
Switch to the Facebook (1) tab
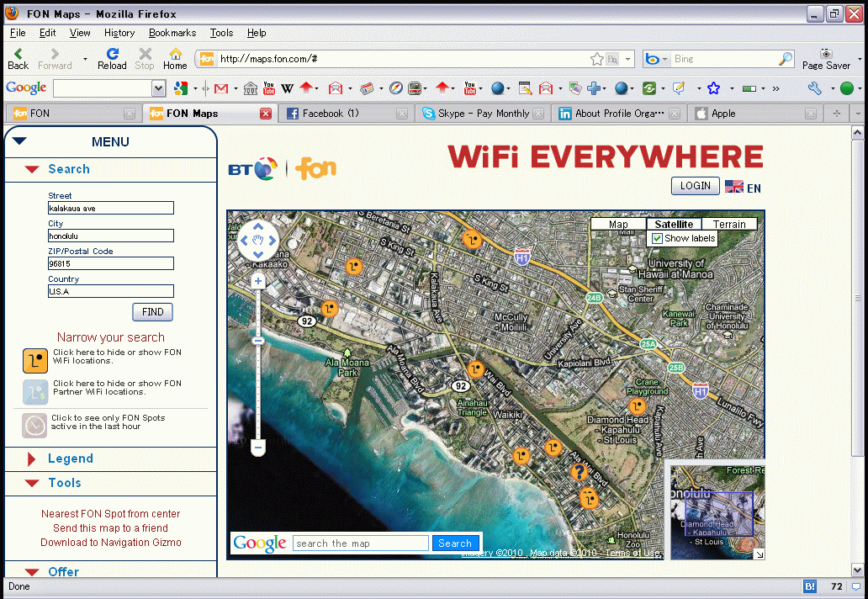pos(330,114)
